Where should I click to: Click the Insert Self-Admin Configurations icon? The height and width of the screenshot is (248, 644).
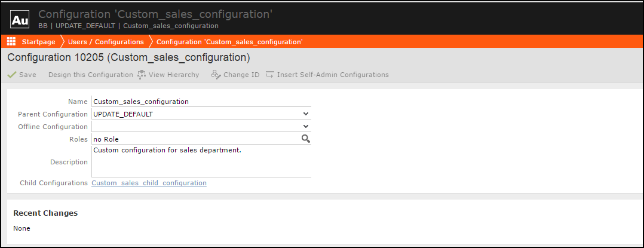(270, 75)
